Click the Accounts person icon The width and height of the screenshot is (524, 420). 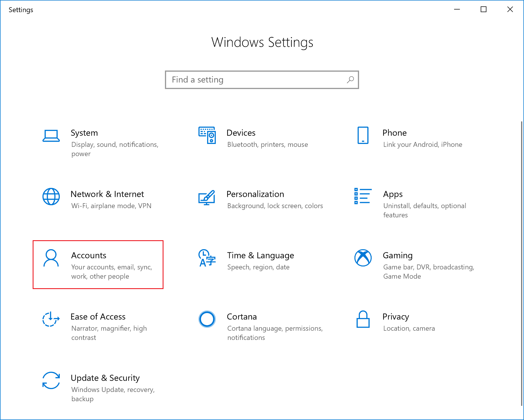[x=51, y=258]
